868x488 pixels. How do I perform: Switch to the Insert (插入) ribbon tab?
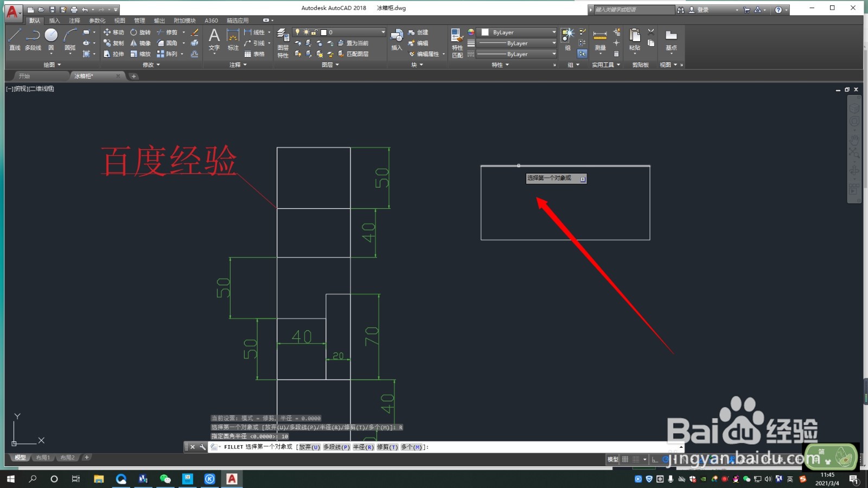point(54,21)
